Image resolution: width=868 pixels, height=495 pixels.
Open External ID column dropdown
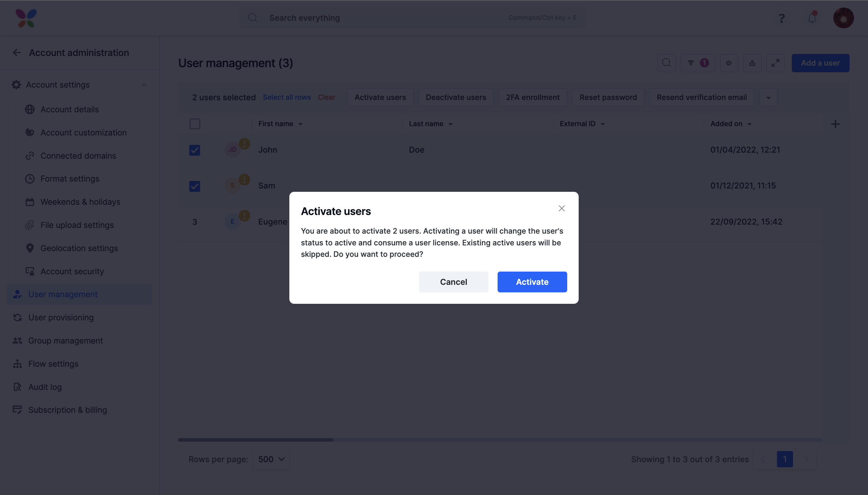602,124
